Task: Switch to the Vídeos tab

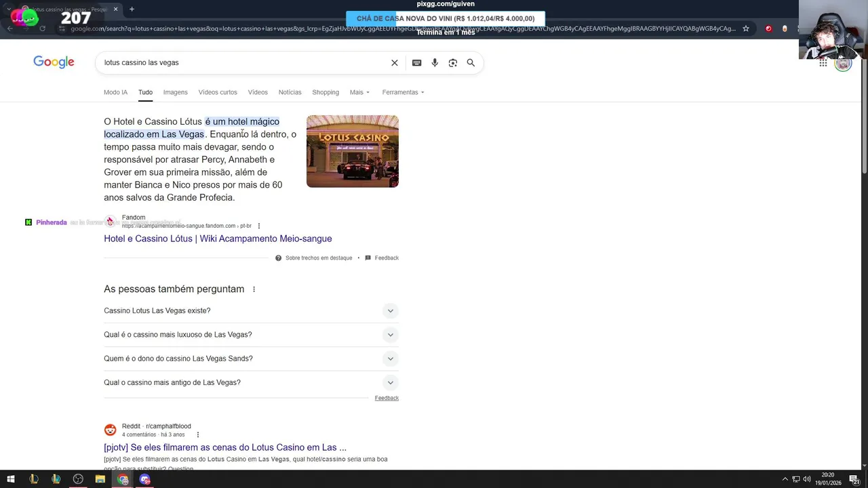Action: pos(258,92)
